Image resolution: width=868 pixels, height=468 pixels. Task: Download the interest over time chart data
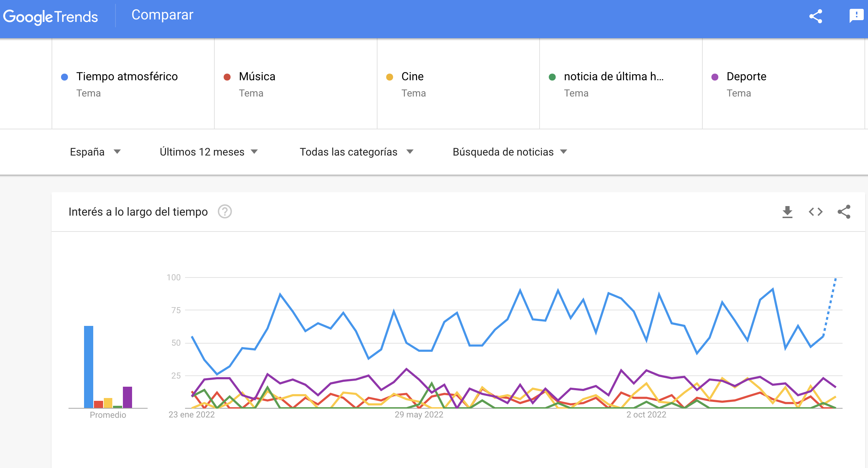(x=787, y=212)
